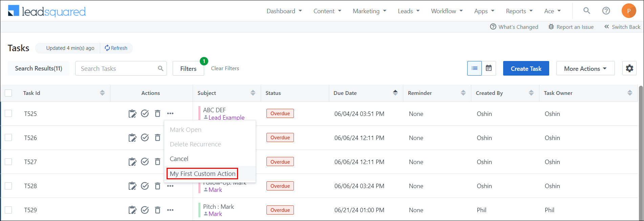
Task: Open more options ellipsis for T528
Action: point(170,186)
